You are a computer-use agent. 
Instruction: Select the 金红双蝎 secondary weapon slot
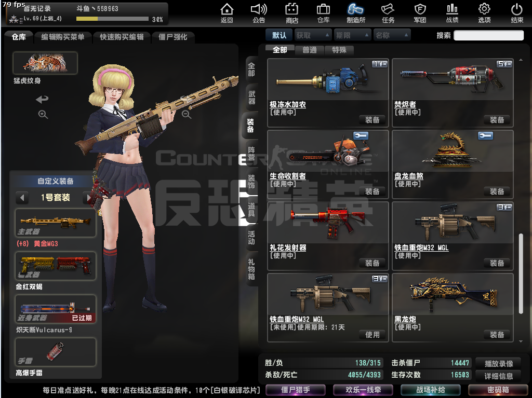click(x=55, y=266)
